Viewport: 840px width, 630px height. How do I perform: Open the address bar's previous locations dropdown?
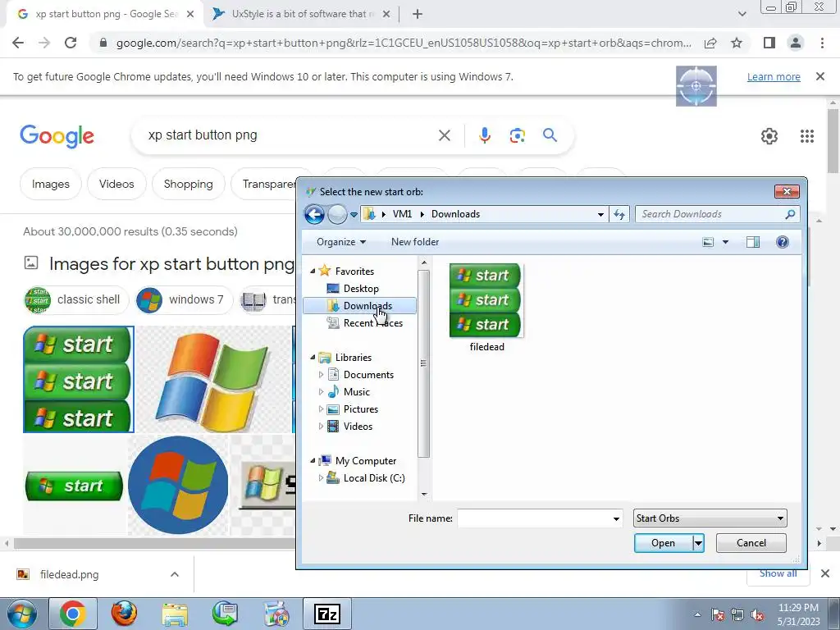pos(600,214)
